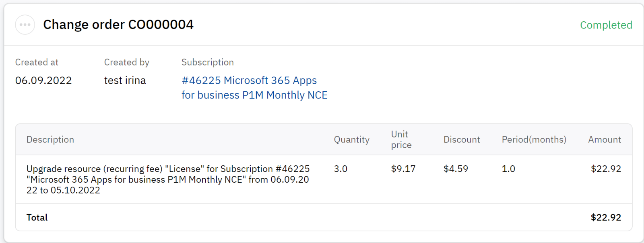Select the Upgrade resource description text
The height and width of the screenshot is (243, 644).
(168, 179)
